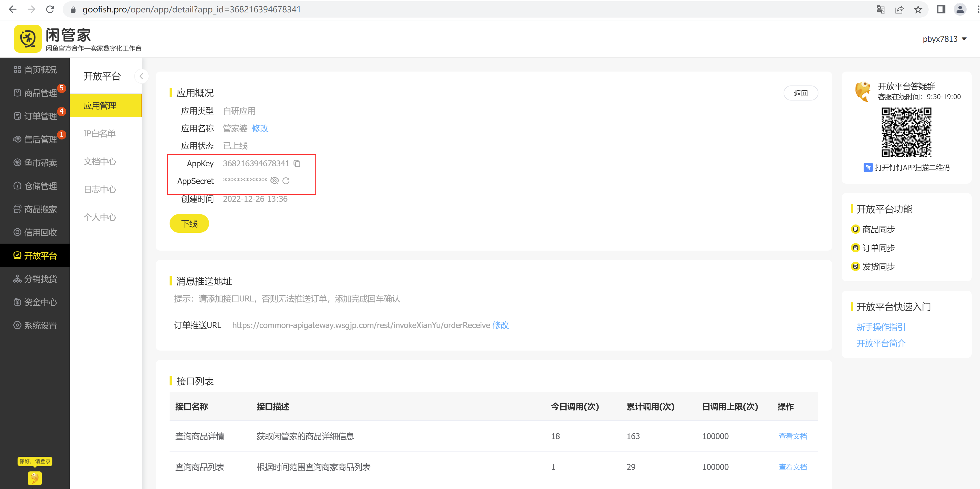Collapse the 开放平台 submenu panel arrow
The width and height of the screenshot is (980, 489).
tap(141, 76)
